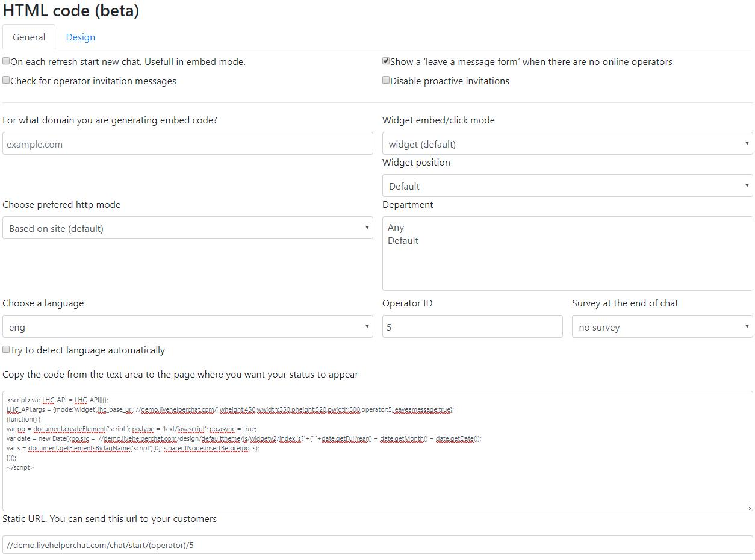Select the General tab
This screenshot has width=755, height=560.
(x=29, y=37)
